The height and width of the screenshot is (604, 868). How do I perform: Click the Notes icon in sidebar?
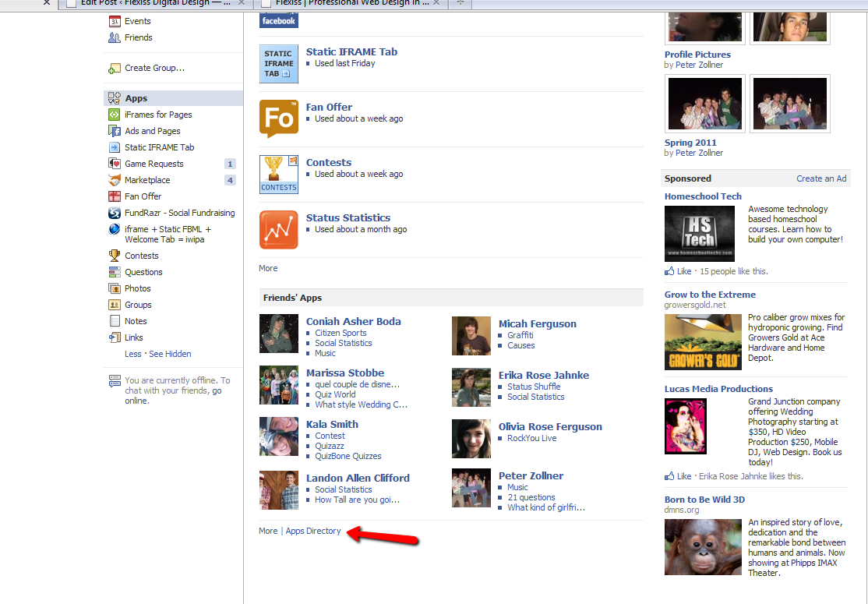click(x=115, y=321)
